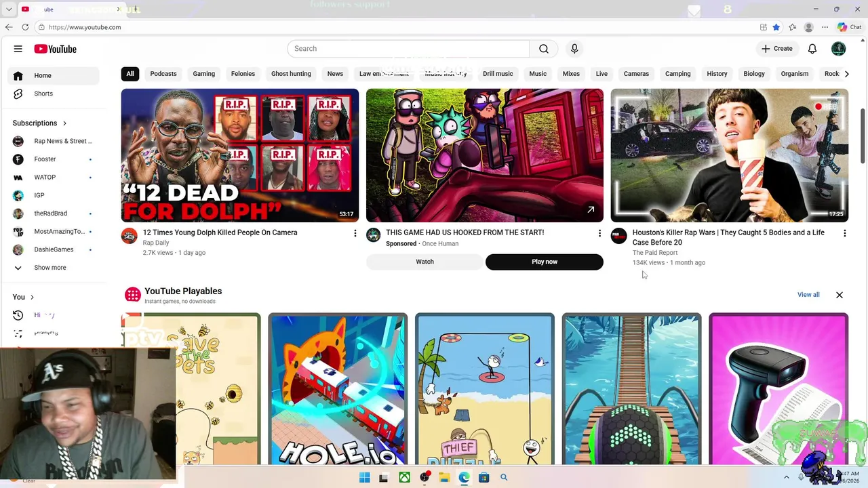Open the YouTube hamburger guide menu

point(18,49)
